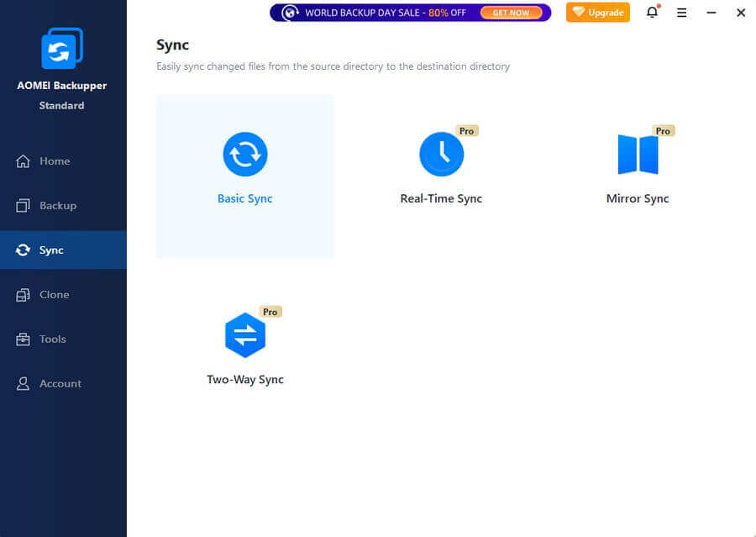The width and height of the screenshot is (756, 537).
Task: Open the notifications bell
Action: click(652, 13)
